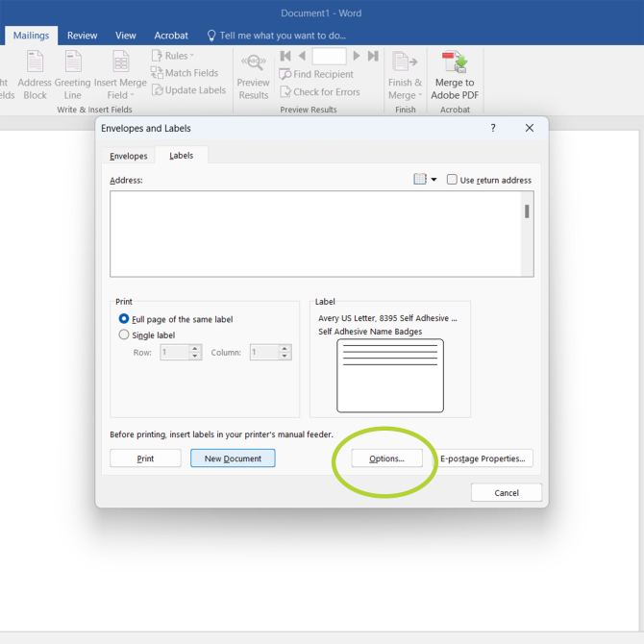Go to previous record arrow
Screen dimensions: 644x644
(x=302, y=56)
